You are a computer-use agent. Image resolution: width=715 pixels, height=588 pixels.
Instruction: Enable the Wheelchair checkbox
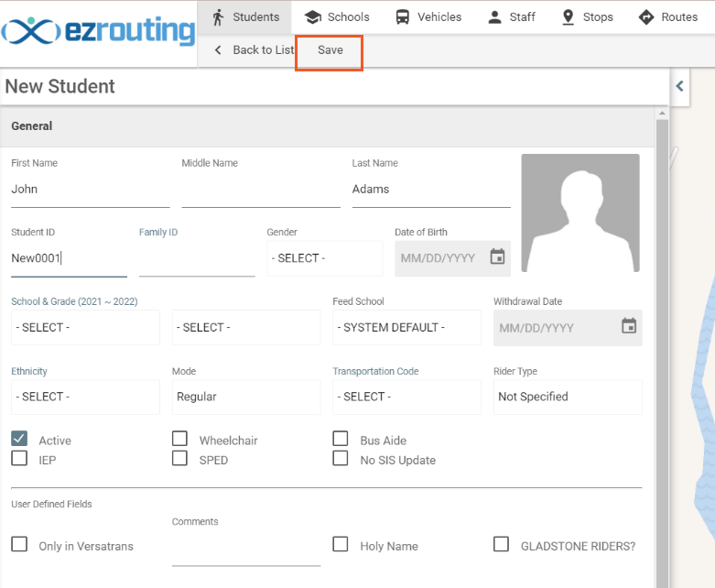tap(179, 439)
